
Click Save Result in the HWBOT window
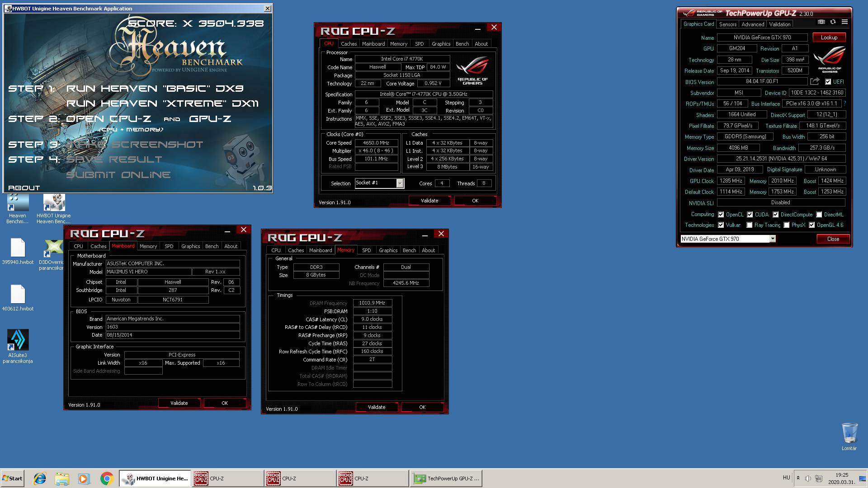[114, 160]
